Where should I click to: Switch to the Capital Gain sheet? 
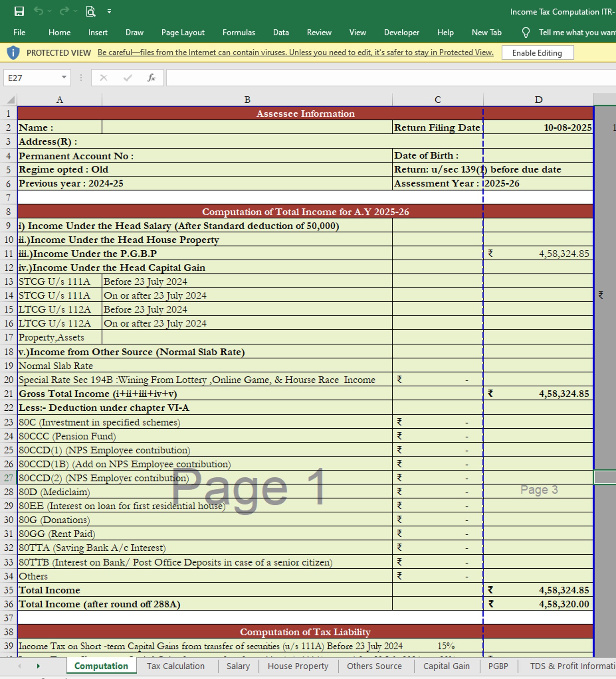(x=446, y=666)
